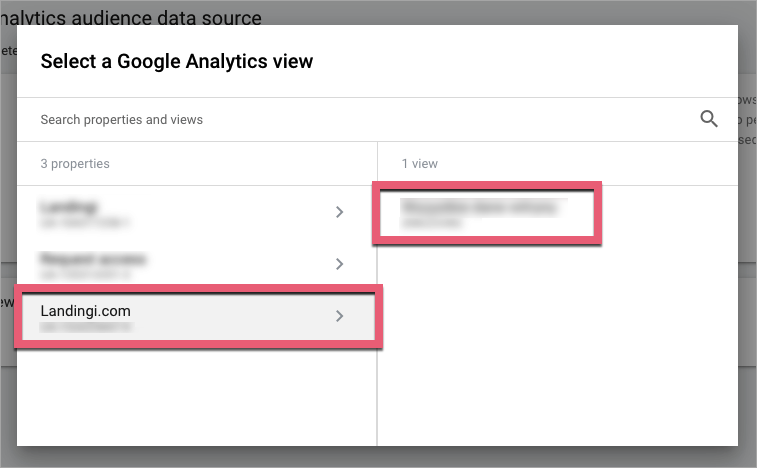The width and height of the screenshot is (757, 468).
Task: Select the blurred 'Request access' property
Action: pyautogui.click(x=94, y=259)
